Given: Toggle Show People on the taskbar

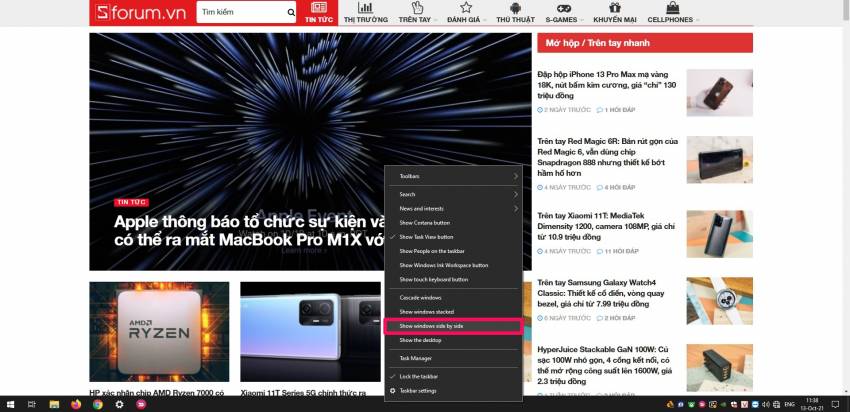Looking at the screenshot, I should [453, 251].
